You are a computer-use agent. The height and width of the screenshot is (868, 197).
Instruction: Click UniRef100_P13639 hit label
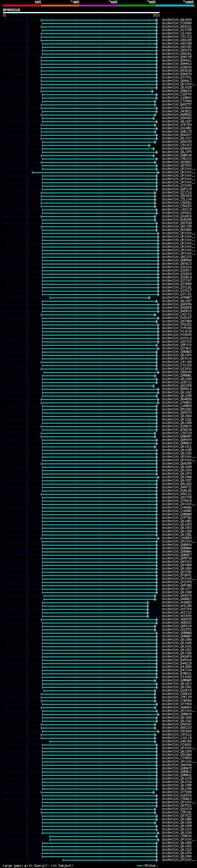[177, 332]
